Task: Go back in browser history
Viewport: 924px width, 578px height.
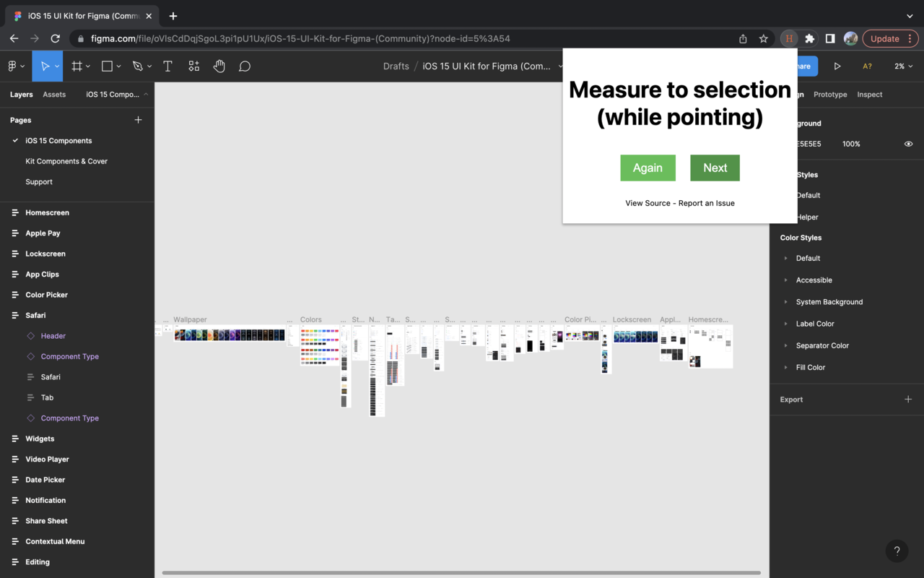Action: click(x=14, y=38)
